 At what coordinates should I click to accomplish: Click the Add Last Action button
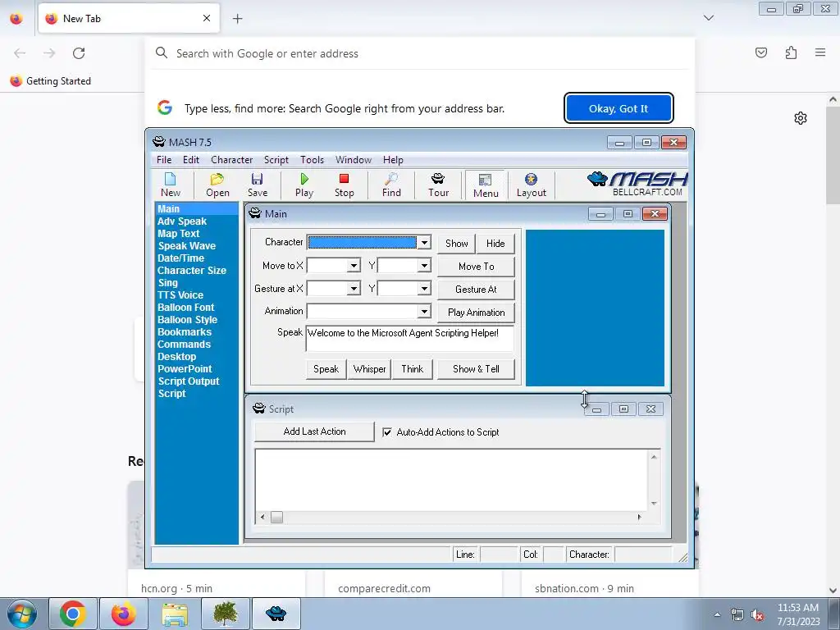coord(314,431)
